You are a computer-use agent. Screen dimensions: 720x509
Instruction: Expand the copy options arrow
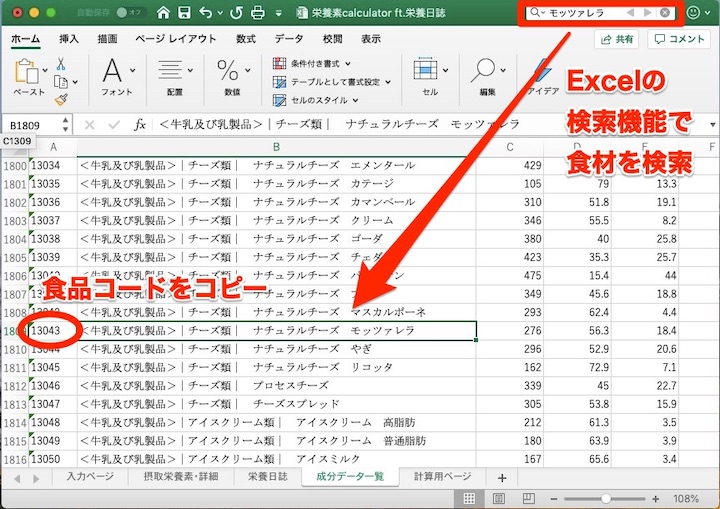75,82
